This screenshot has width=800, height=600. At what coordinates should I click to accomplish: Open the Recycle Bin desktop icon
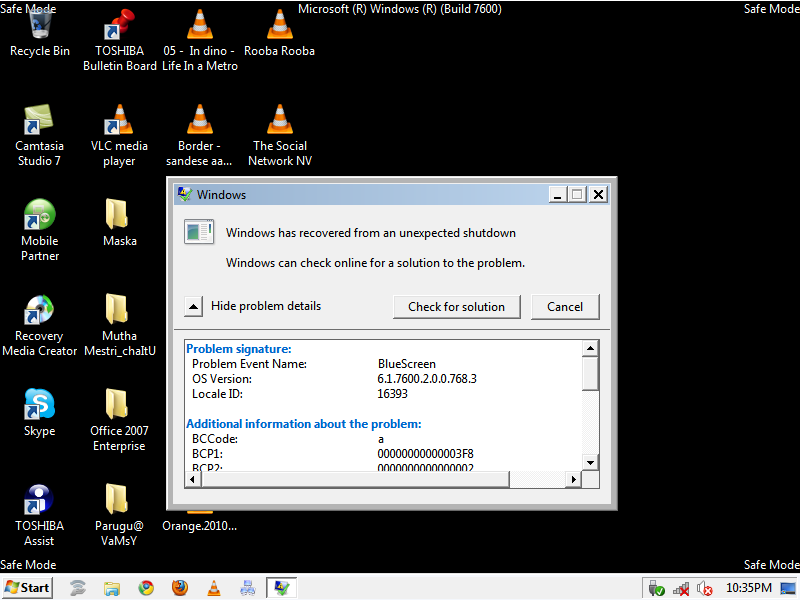coord(40,32)
